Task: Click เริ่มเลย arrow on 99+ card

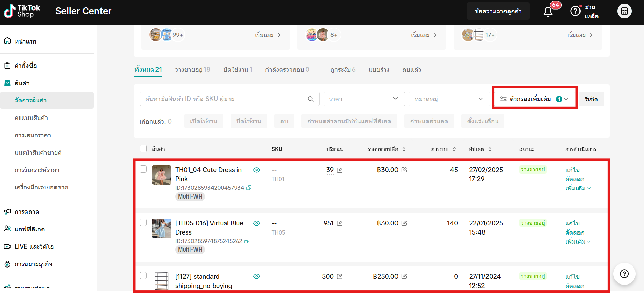Action: pyautogui.click(x=268, y=35)
